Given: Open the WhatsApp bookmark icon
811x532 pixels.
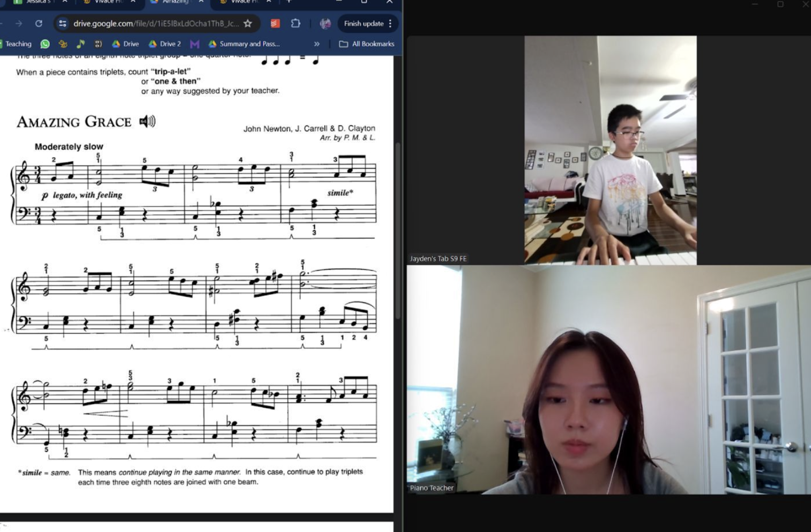Looking at the screenshot, I should (45, 44).
